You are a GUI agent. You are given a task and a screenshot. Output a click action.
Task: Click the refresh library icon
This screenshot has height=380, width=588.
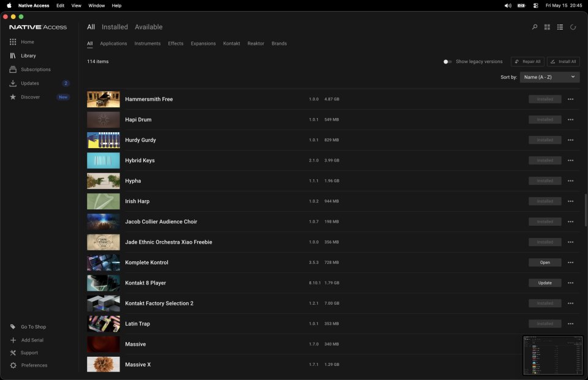point(573,27)
